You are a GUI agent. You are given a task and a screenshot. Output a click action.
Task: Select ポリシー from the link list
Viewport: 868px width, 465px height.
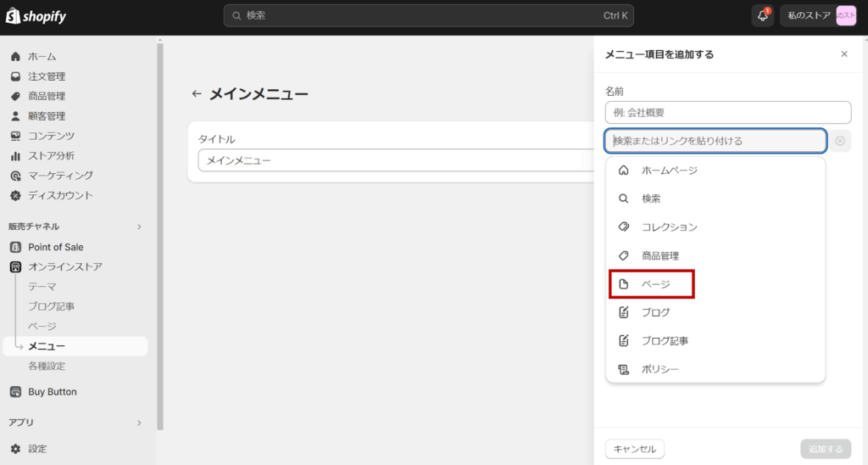[715, 369]
